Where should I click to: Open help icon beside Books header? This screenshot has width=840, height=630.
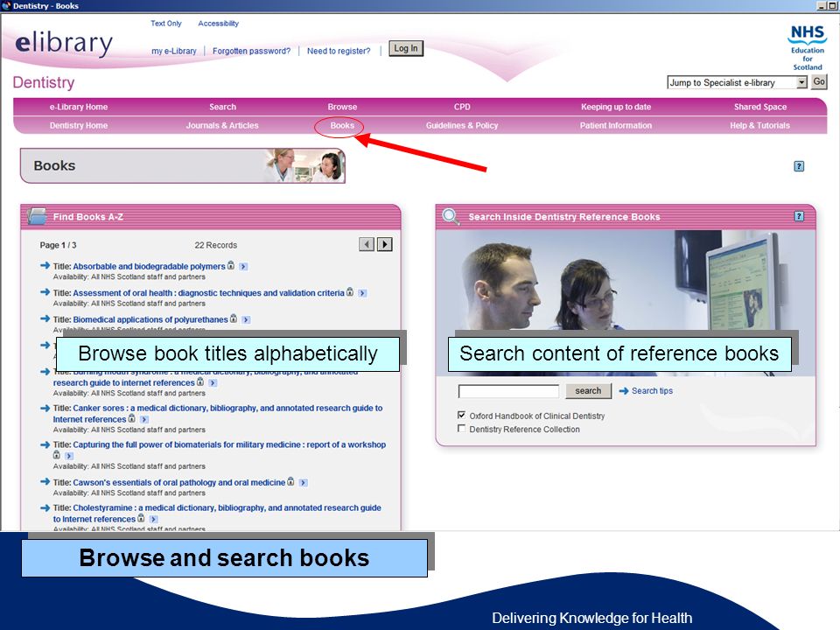click(x=799, y=166)
